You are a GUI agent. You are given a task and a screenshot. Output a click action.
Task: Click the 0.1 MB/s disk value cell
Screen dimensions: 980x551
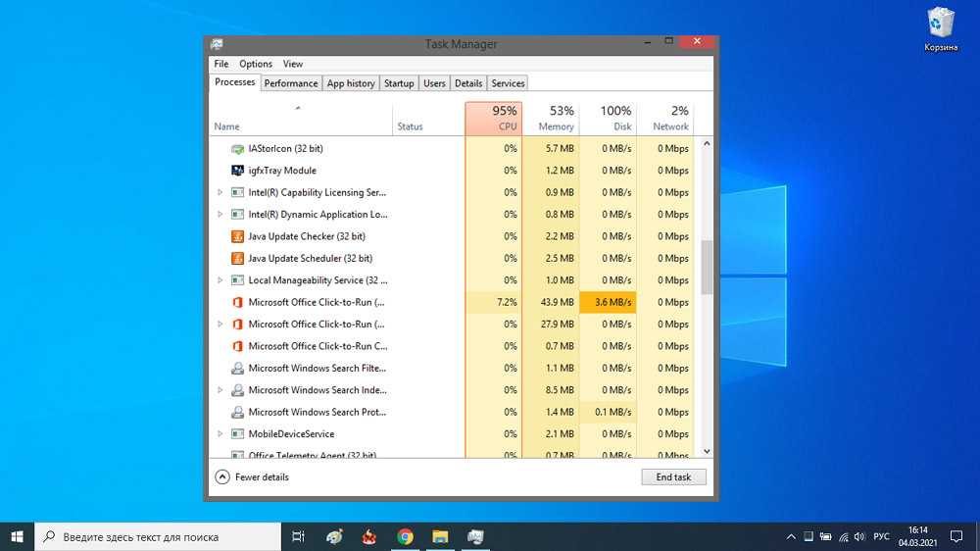(x=608, y=412)
